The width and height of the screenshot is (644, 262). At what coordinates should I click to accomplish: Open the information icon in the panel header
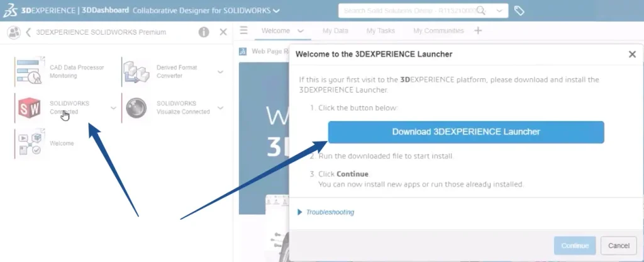(x=204, y=32)
